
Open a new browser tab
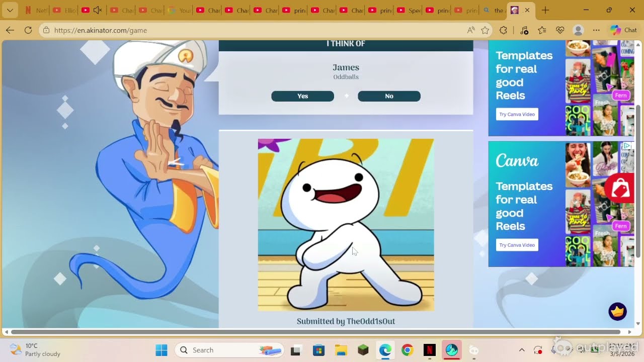545,10
